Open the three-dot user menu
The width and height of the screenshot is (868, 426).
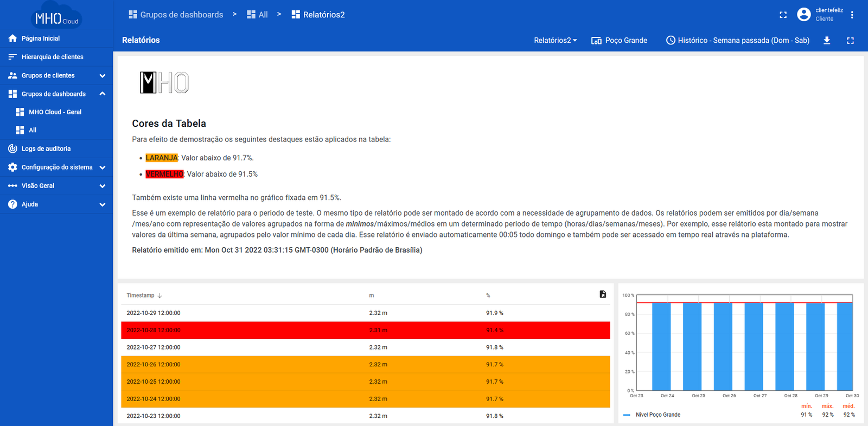852,15
